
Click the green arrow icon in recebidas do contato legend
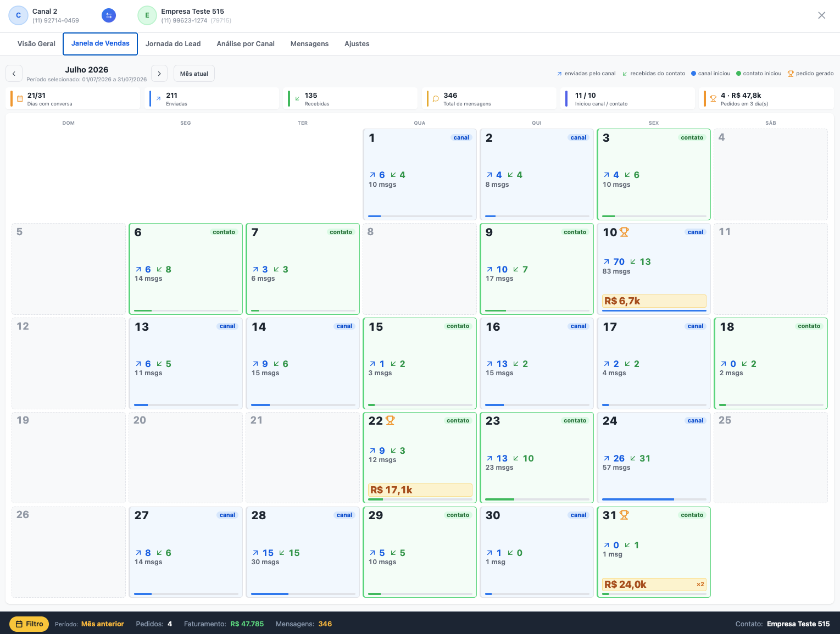(625, 74)
